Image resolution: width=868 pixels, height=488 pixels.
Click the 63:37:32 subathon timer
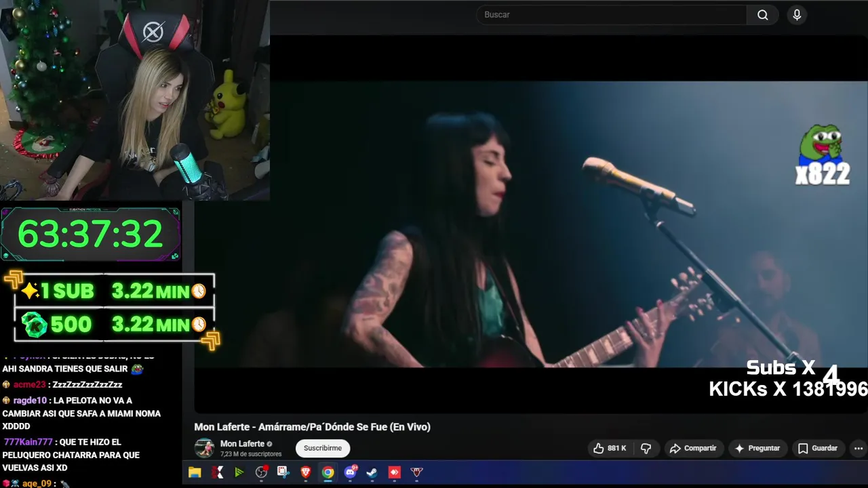[90, 234]
